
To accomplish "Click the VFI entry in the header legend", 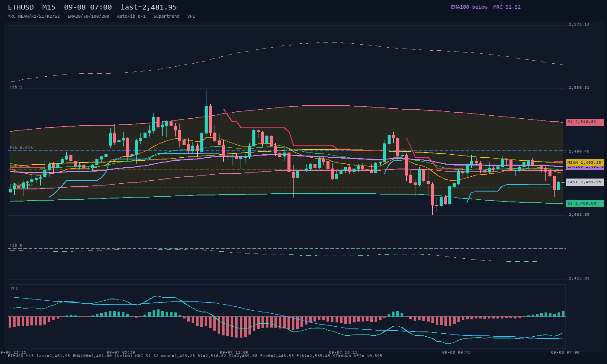I will pos(191,16).
